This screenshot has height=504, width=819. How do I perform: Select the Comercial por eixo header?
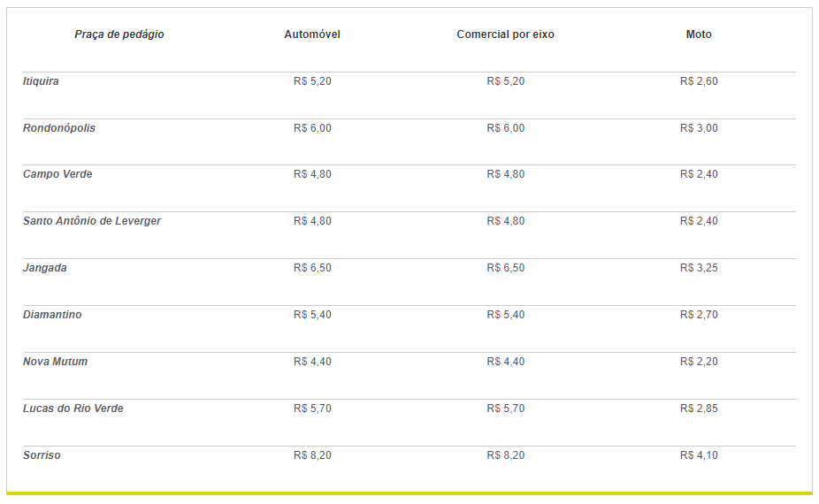506,34
